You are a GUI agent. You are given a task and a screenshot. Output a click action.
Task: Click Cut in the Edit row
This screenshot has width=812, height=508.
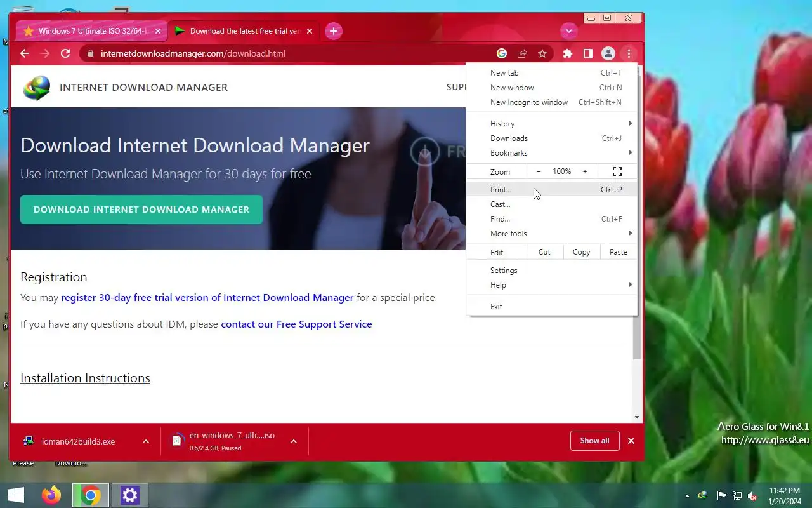(x=544, y=252)
